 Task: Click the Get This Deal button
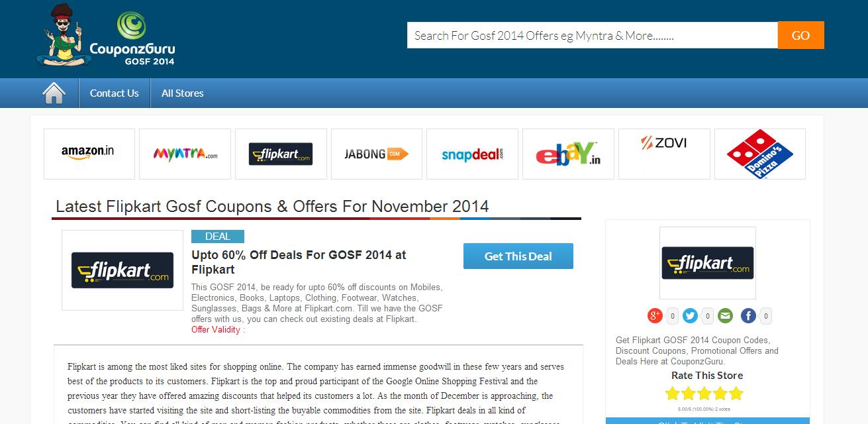pyautogui.click(x=518, y=256)
